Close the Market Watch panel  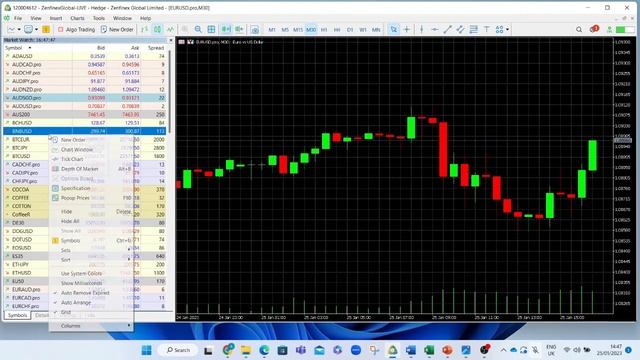click(x=171, y=40)
